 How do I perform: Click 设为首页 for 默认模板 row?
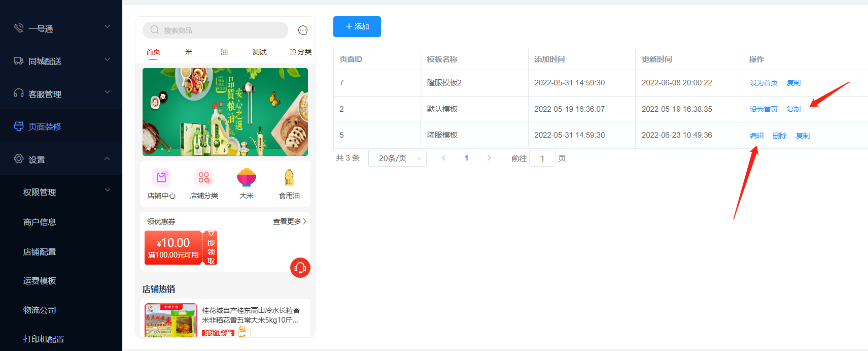(763, 109)
